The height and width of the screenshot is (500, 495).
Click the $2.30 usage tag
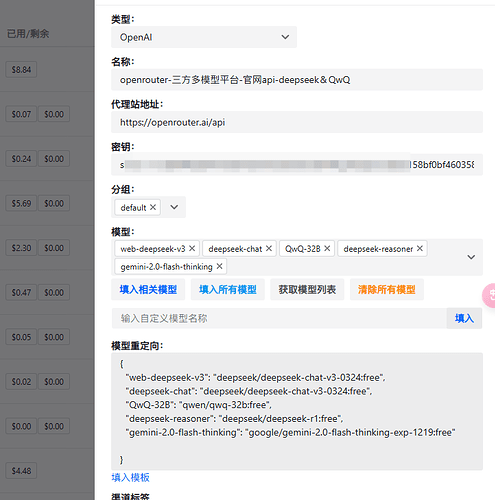[x=21, y=248]
